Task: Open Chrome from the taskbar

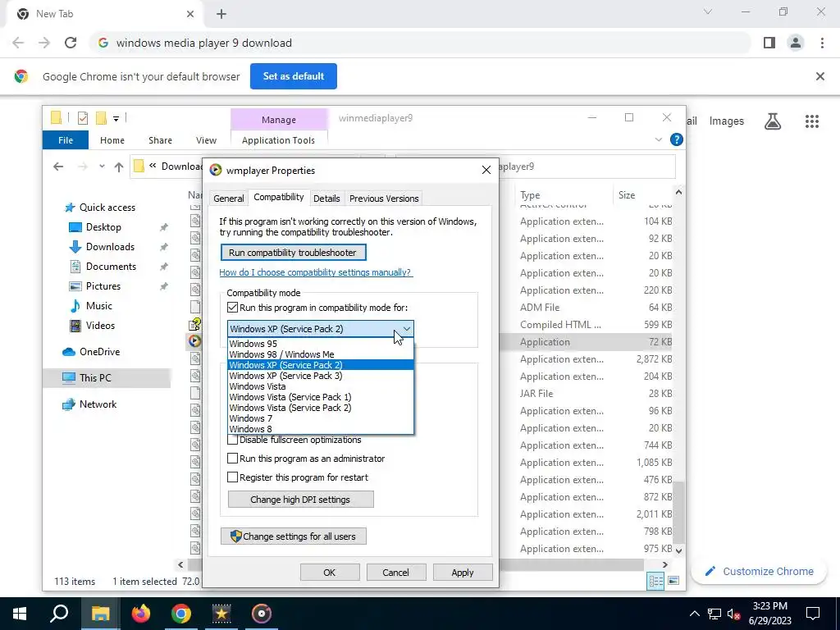Action: click(x=181, y=614)
